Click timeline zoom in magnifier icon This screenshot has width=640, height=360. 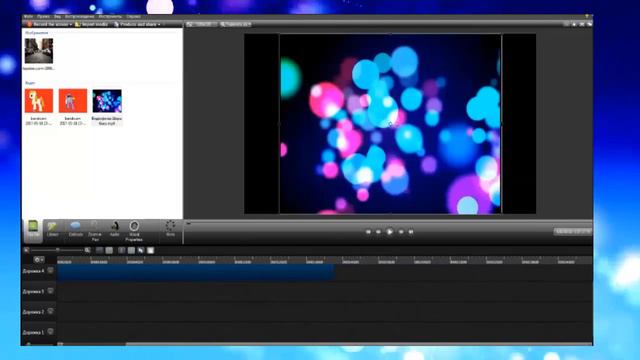[87, 250]
